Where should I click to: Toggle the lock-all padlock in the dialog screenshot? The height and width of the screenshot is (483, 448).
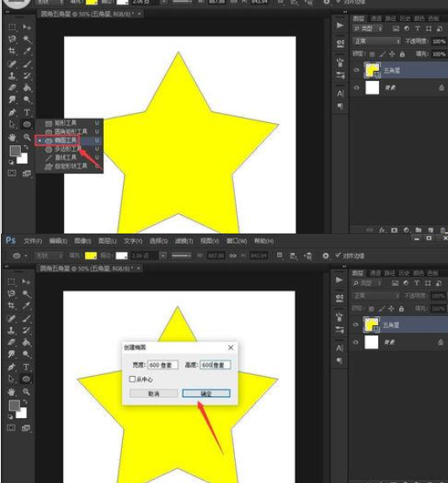[401, 309]
